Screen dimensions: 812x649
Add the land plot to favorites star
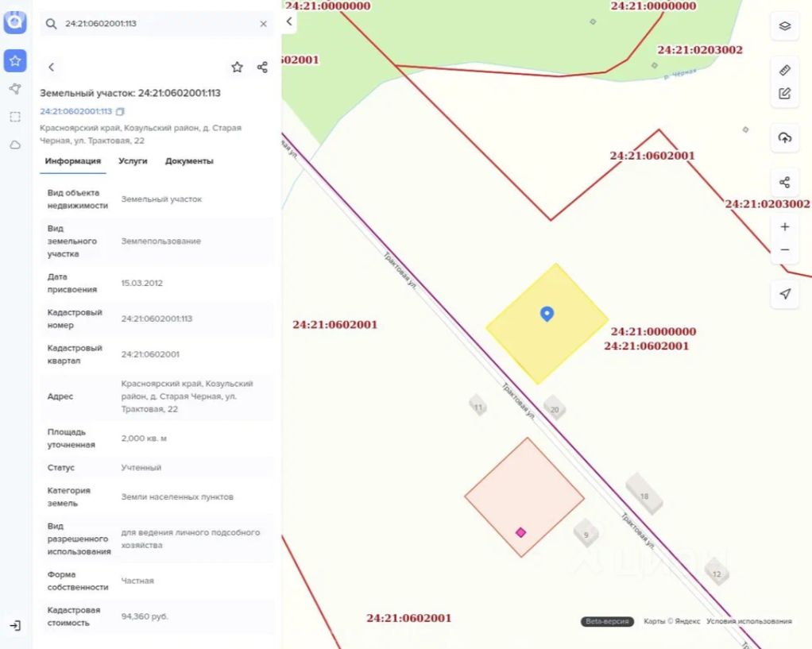tap(237, 67)
